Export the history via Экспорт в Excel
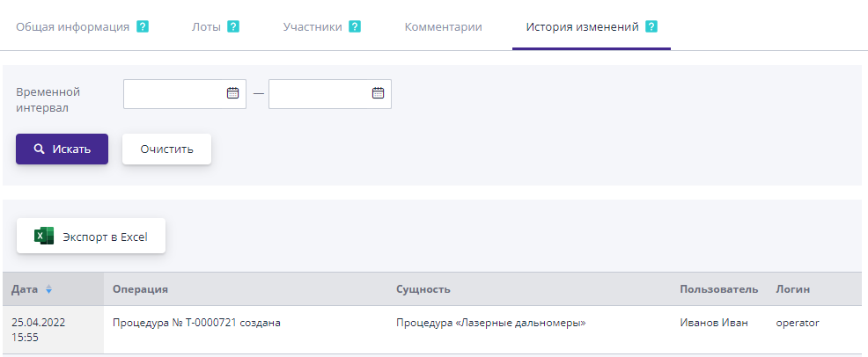Image resolution: width=868 pixels, height=357 pixels. pos(92,236)
